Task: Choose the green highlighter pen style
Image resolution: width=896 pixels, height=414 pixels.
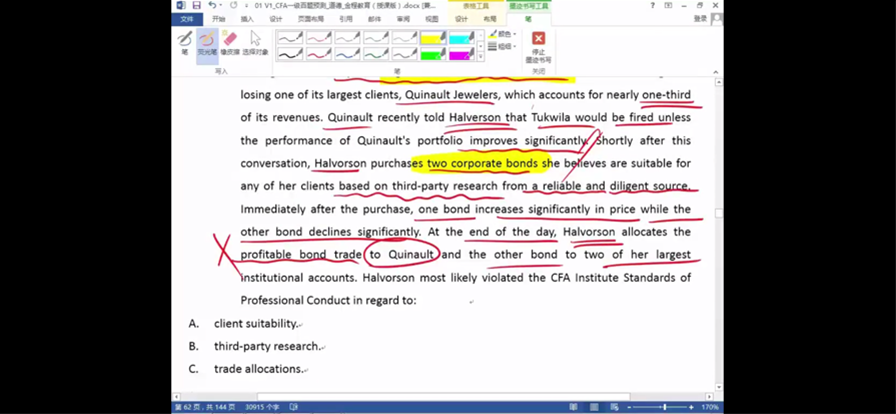Action: (x=433, y=54)
